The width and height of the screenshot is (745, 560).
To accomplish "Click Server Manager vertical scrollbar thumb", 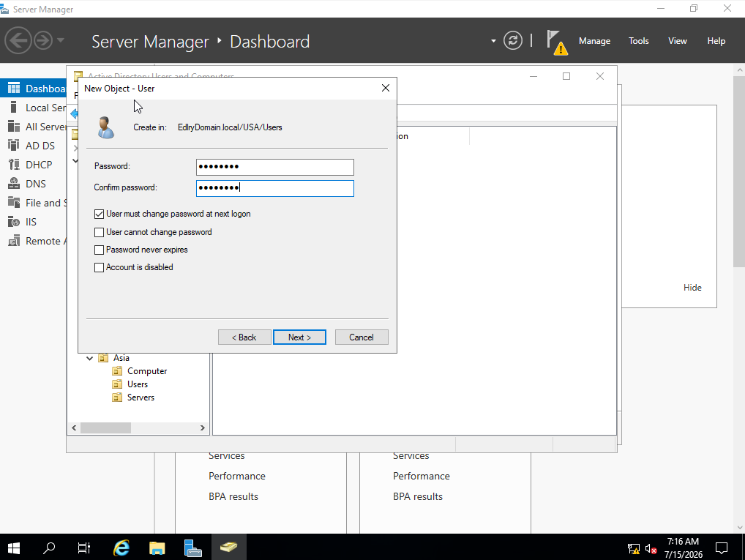I will [x=739, y=171].
